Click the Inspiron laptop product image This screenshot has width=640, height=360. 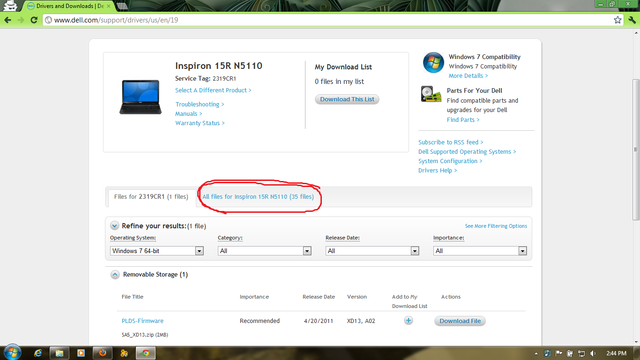[x=140, y=97]
